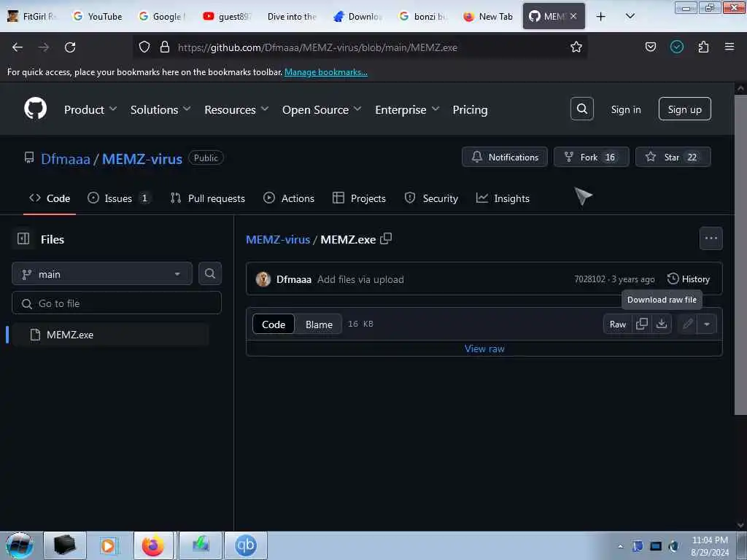Screen dimensions: 747x560
Task: Switch to the YouTube browser tab
Action: 98,16
